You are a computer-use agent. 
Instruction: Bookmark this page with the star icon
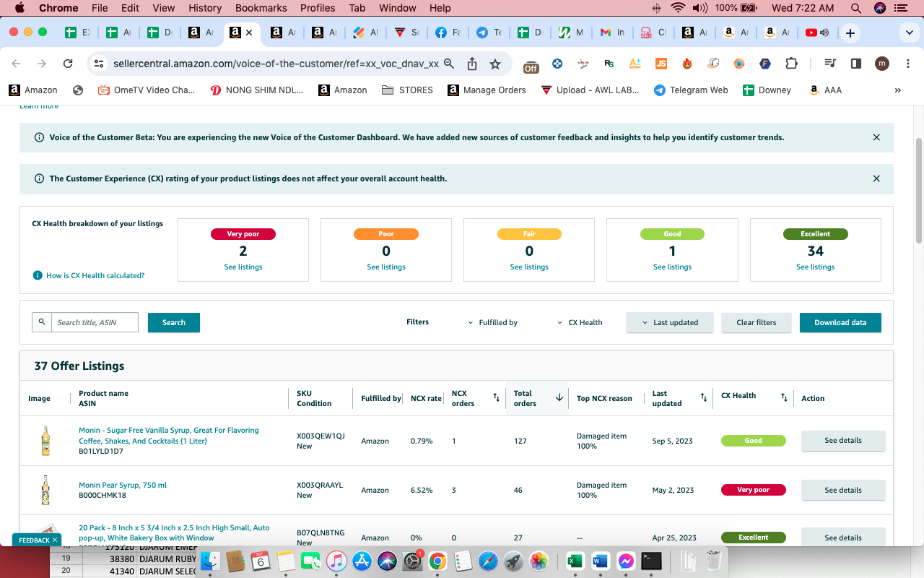click(x=495, y=64)
